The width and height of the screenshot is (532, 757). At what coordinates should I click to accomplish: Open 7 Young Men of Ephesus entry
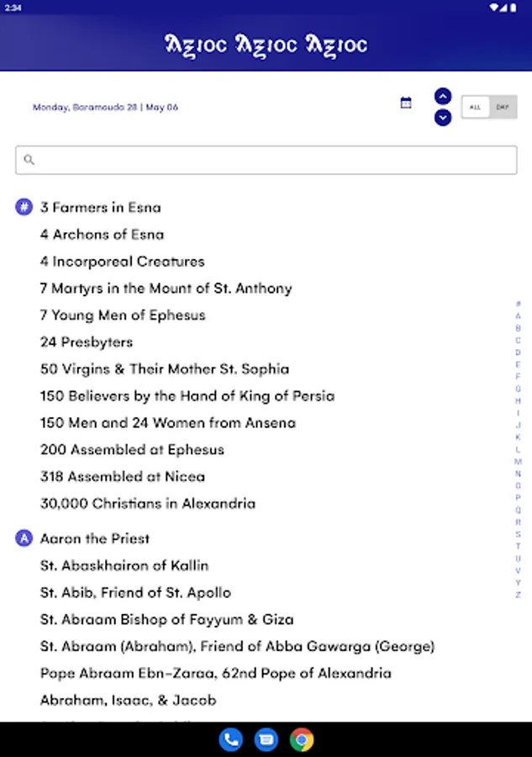pos(120,315)
